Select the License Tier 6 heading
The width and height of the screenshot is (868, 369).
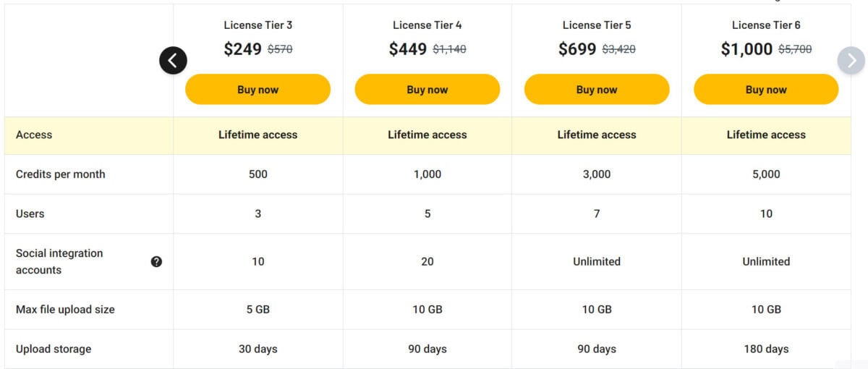coord(765,25)
